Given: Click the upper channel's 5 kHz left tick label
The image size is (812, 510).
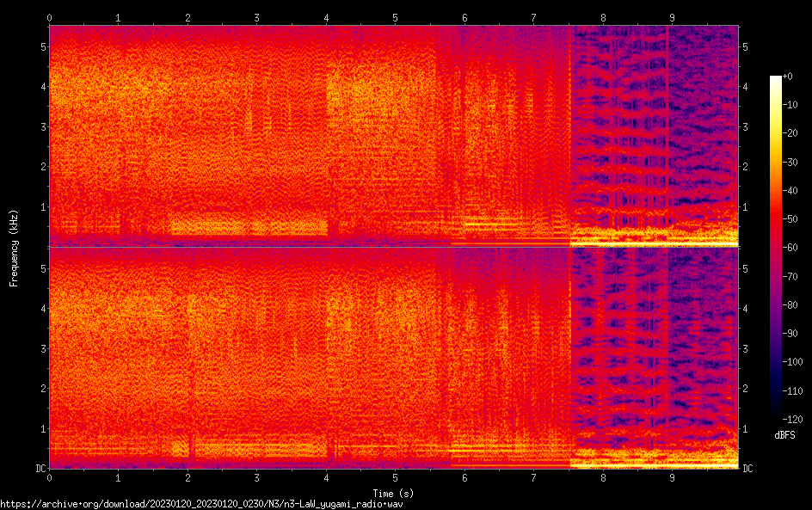Looking at the screenshot, I should pyautogui.click(x=42, y=46).
